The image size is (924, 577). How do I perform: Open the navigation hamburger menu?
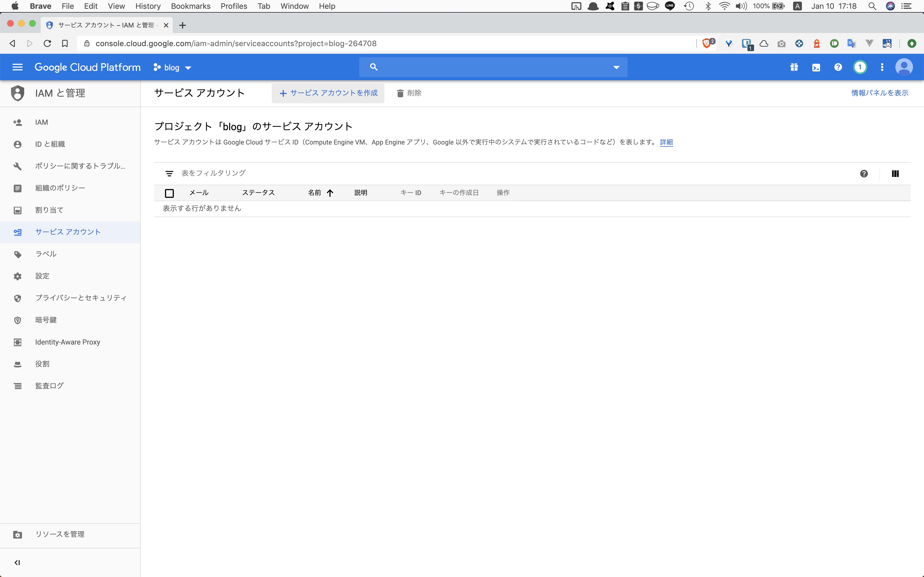tap(18, 67)
